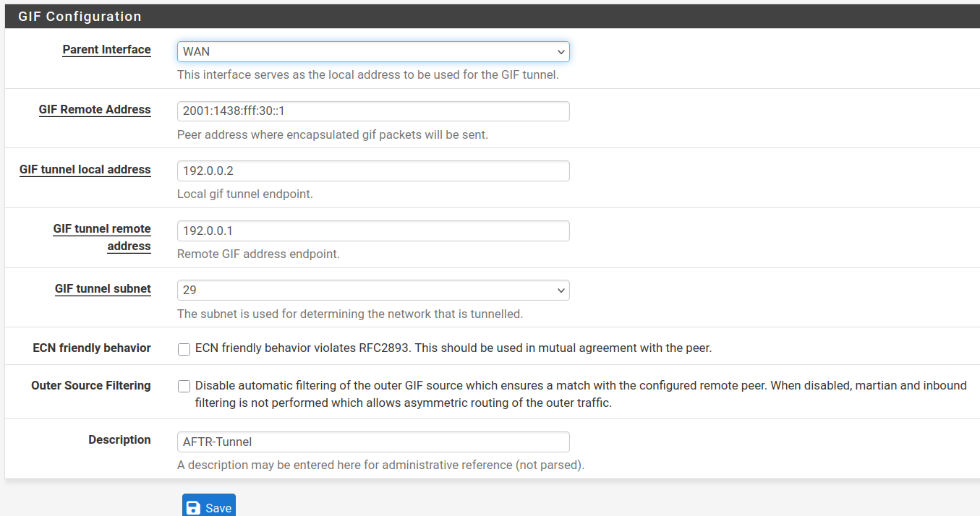Click the Description row label

[119, 440]
